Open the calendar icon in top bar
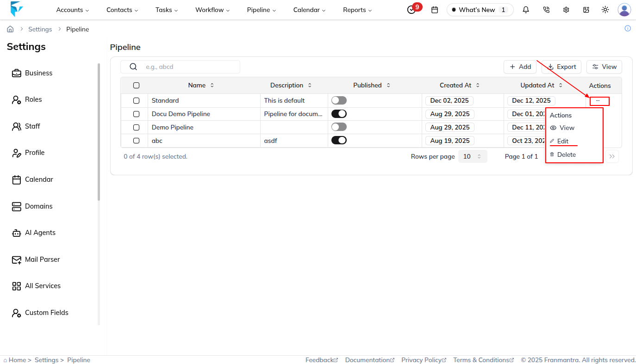 [435, 10]
